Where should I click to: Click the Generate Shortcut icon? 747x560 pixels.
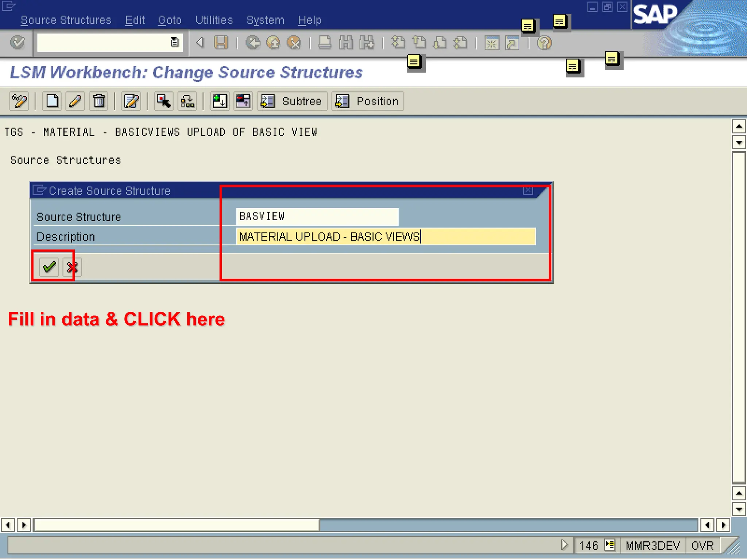coord(512,43)
